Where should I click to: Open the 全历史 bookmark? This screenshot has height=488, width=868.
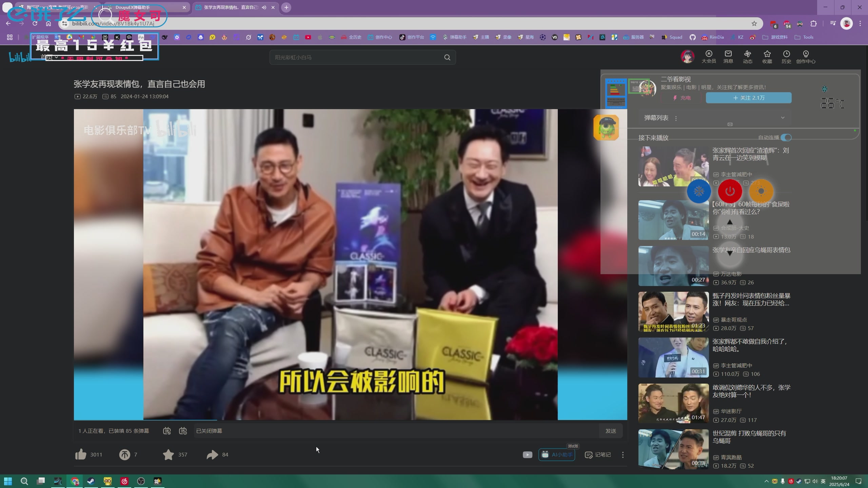click(x=351, y=37)
